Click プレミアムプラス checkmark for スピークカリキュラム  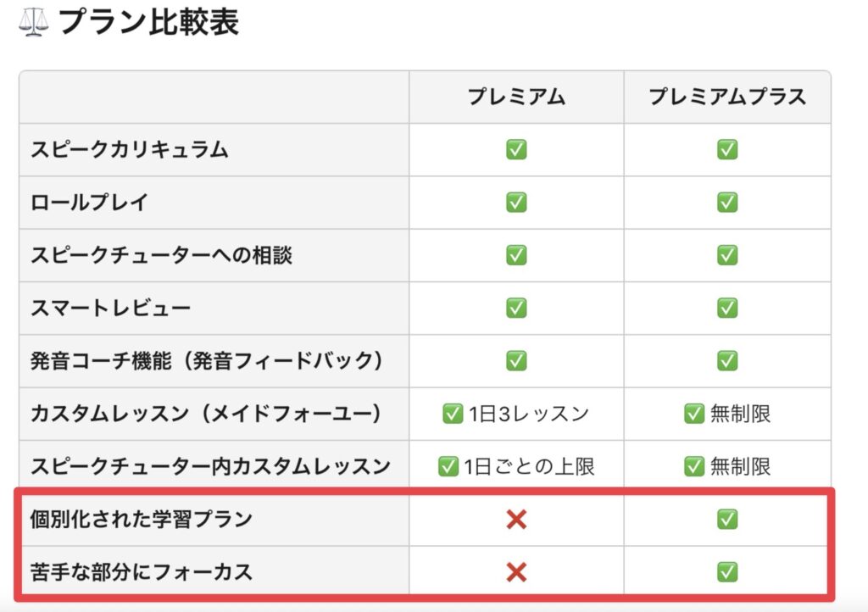(727, 150)
